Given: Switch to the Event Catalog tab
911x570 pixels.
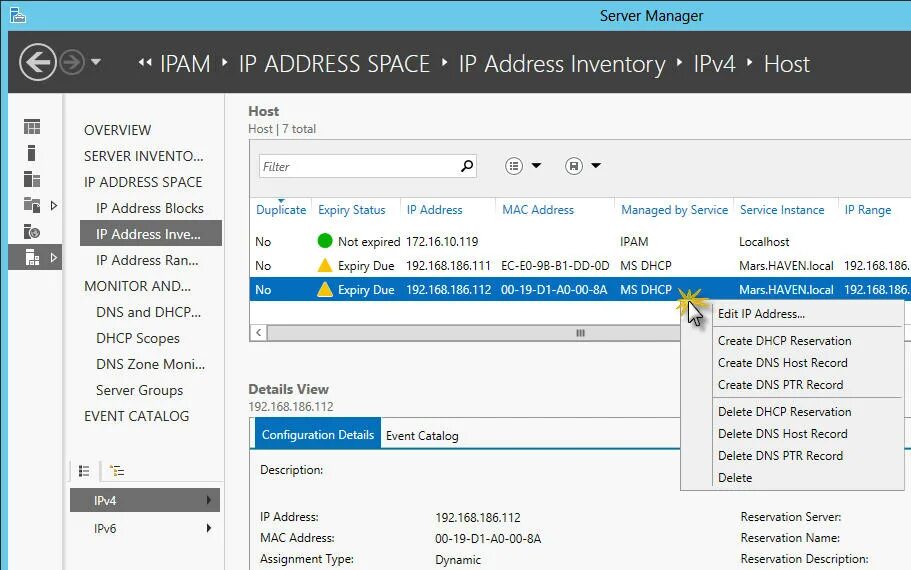Looking at the screenshot, I should click(x=422, y=435).
